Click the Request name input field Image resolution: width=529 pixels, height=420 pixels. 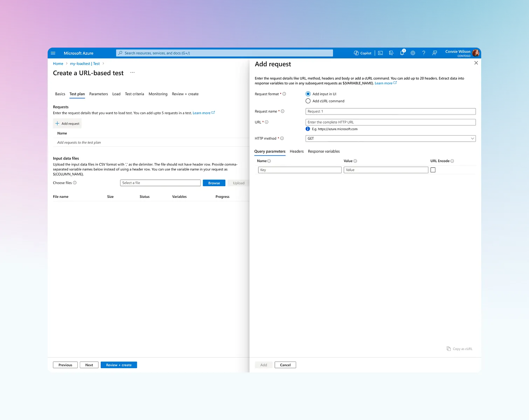391,112
